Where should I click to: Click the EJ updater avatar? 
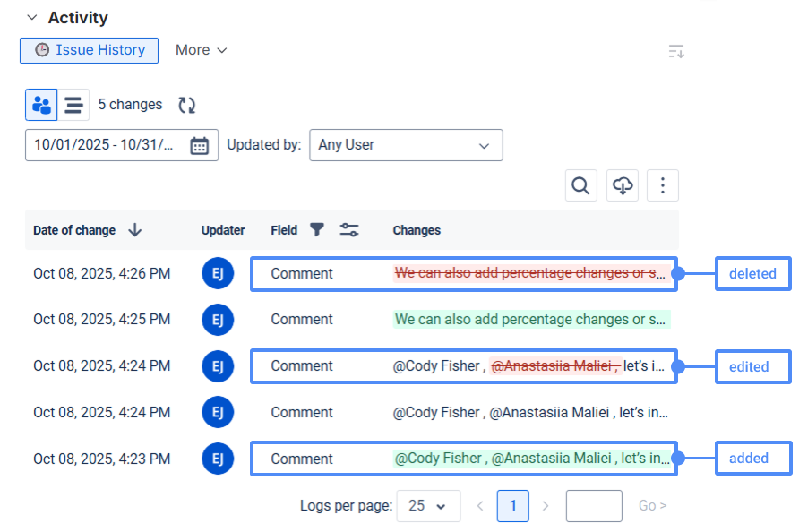point(218,272)
